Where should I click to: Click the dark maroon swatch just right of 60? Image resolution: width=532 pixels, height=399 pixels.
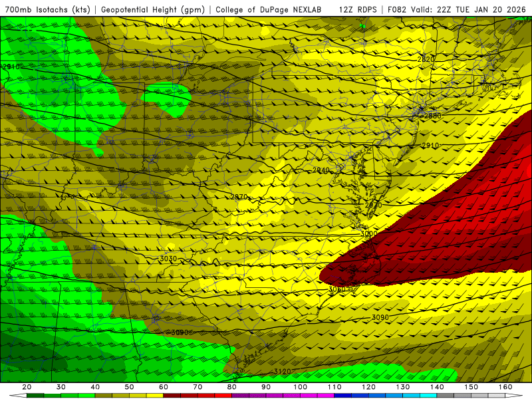[172, 396]
